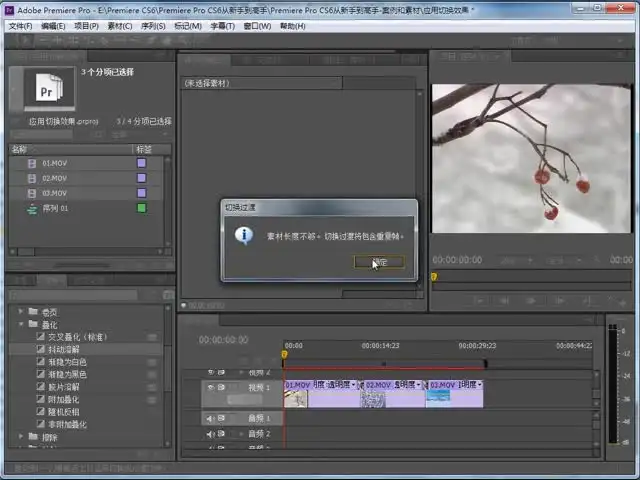Viewport: 640px width, 480px height.
Task: Expand the 卷页 effects folder
Action: (x=21, y=312)
